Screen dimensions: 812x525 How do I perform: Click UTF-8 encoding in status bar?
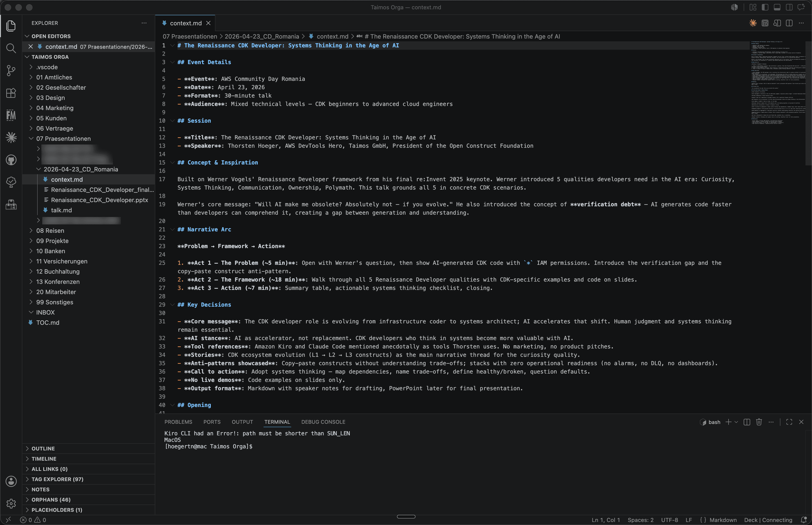670,520
